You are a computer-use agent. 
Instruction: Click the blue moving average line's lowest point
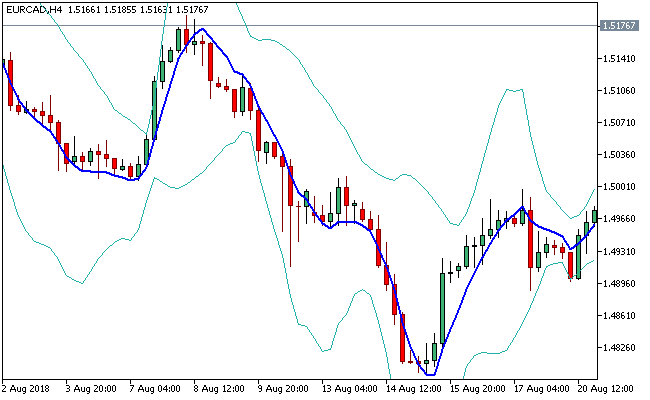430,374
